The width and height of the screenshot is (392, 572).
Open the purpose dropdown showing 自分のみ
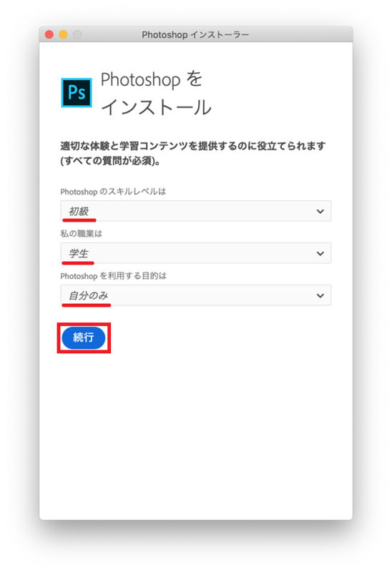[196, 295]
